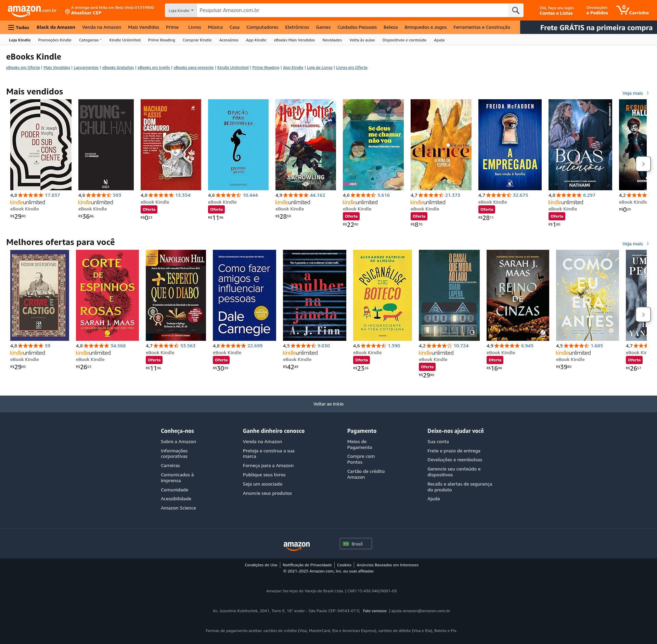This screenshot has height=644, width=657.
Task: Click Meios de Pagamento footer link
Action: (x=360, y=445)
